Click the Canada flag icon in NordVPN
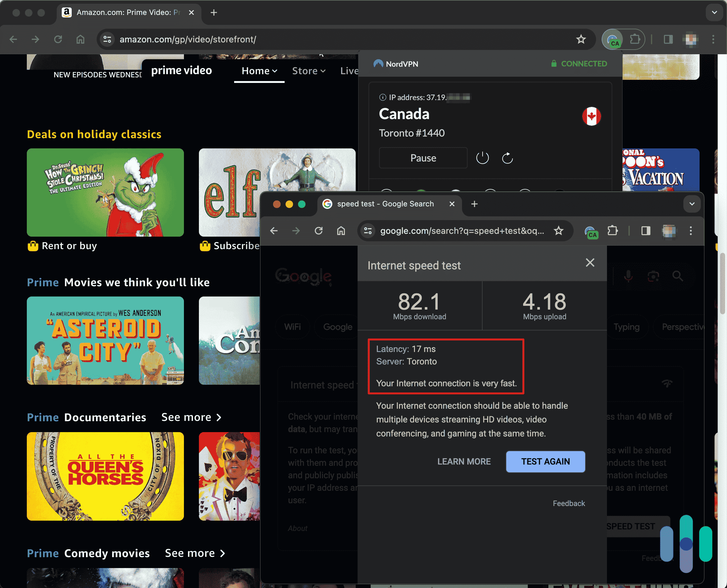 (591, 116)
